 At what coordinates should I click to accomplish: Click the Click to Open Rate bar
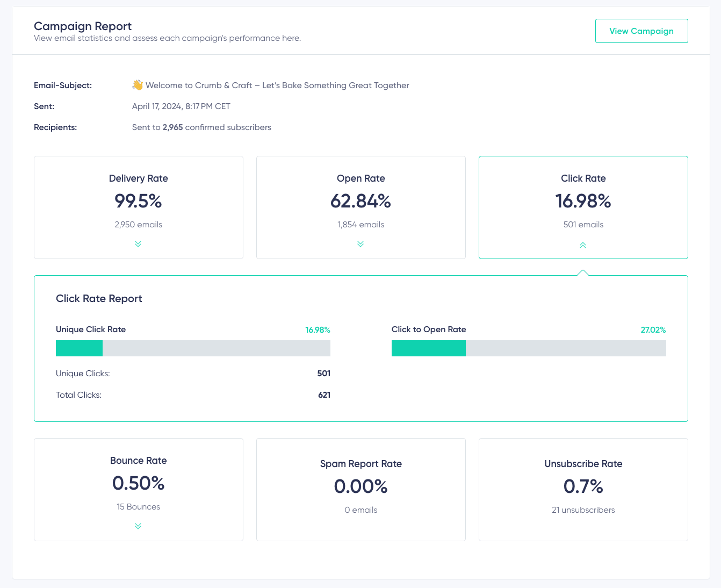529,348
